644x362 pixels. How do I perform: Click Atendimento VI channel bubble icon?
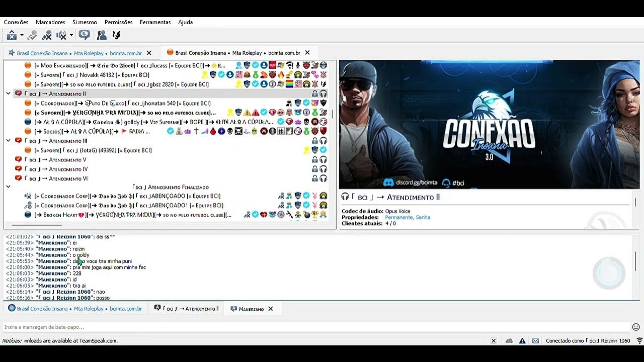point(19,178)
